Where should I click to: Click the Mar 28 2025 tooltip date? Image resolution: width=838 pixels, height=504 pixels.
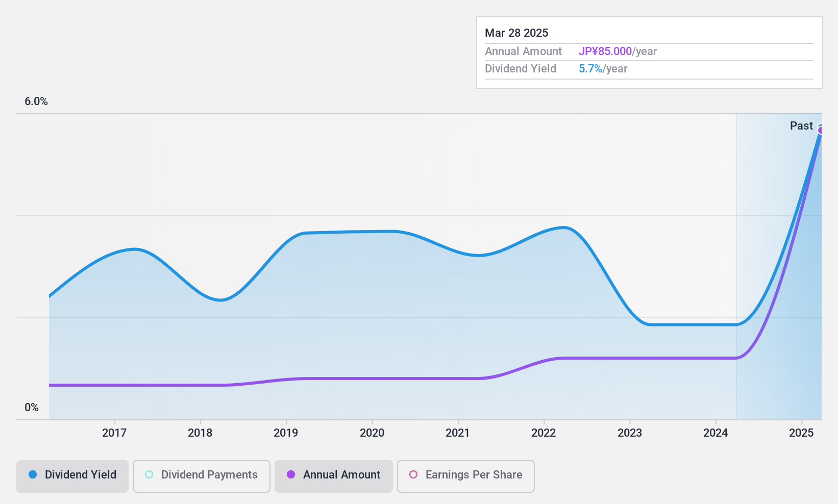pyautogui.click(x=516, y=33)
